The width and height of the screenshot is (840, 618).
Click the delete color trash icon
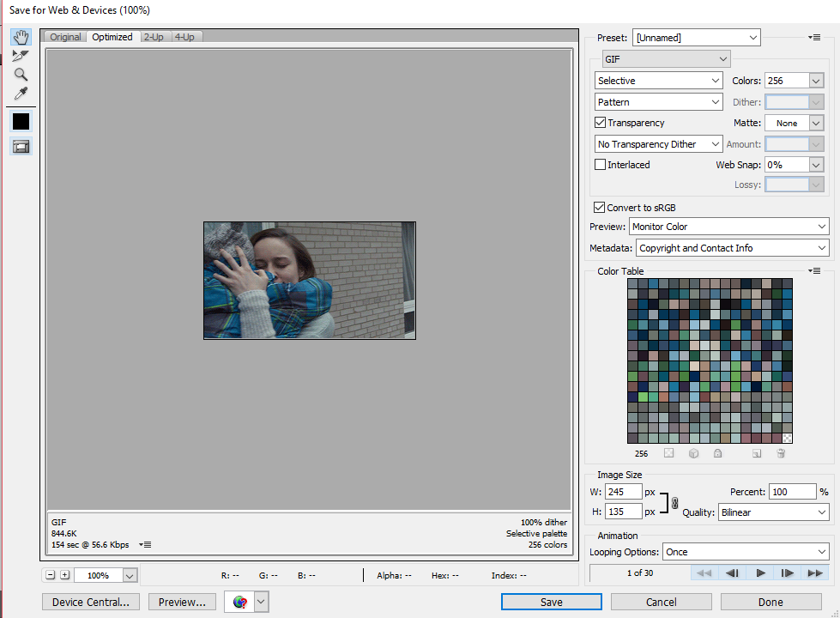[781, 453]
